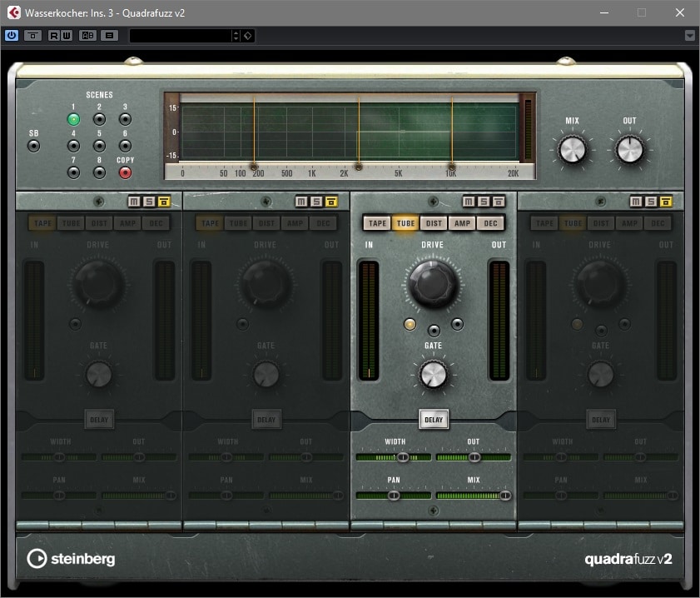Click the crossover handle between 2K and 5K
700x598 pixels.
(359, 167)
